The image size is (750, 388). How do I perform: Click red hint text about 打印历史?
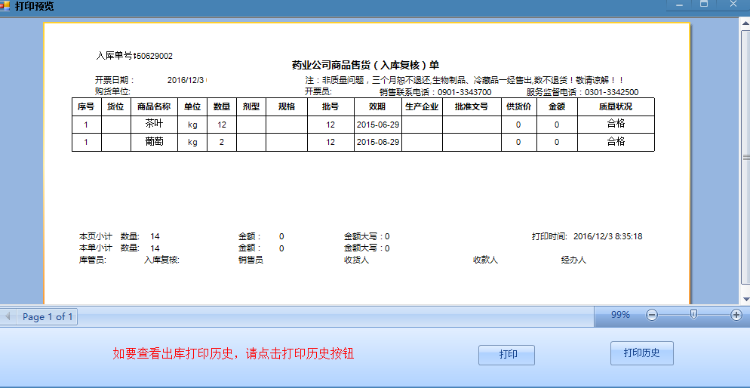coord(233,354)
